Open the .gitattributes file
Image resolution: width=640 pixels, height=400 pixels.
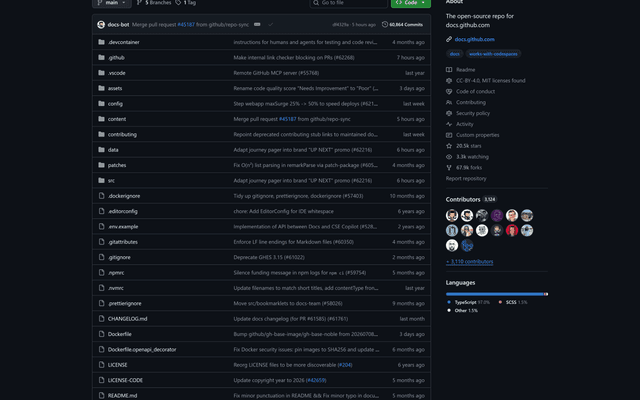tap(122, 242)
